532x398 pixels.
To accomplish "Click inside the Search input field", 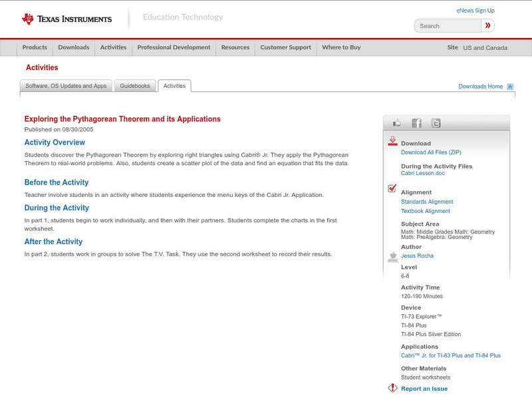I will pos(449,26).
